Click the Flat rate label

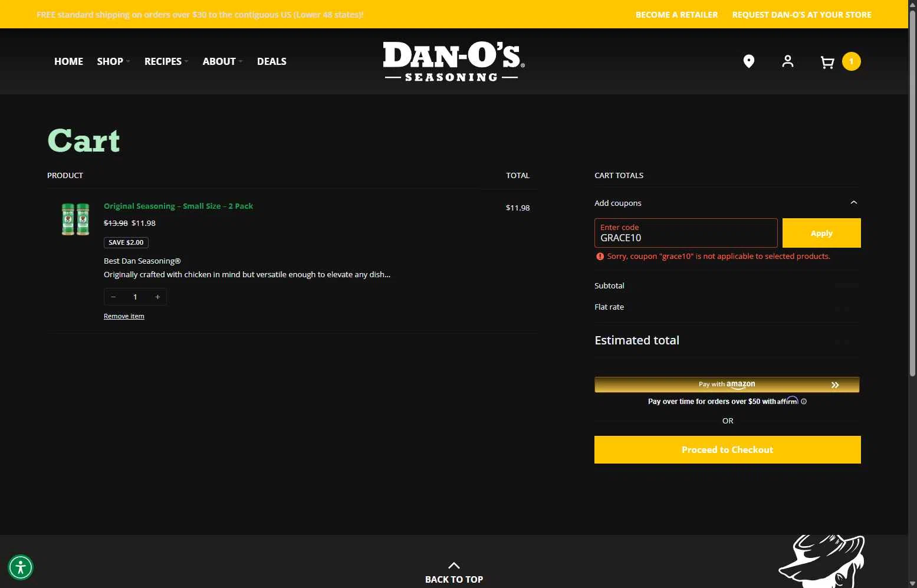coord(609,307)
